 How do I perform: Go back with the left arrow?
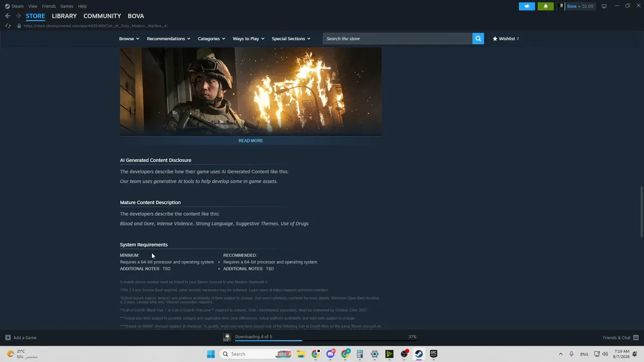8,16
